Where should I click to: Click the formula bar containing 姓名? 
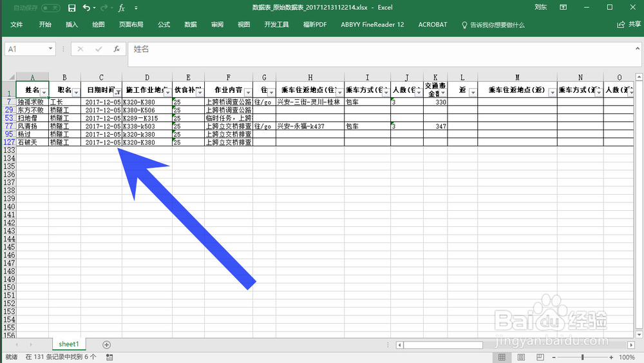[x=380, y=54]
